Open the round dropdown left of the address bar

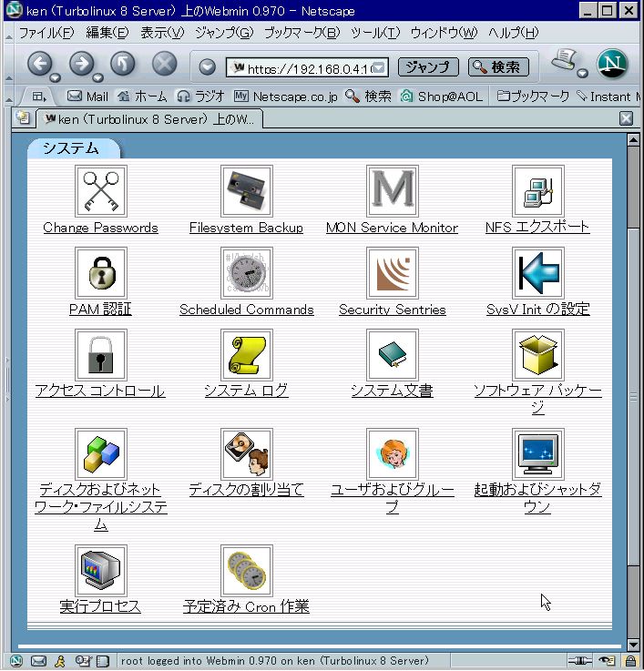pos(208,67)
